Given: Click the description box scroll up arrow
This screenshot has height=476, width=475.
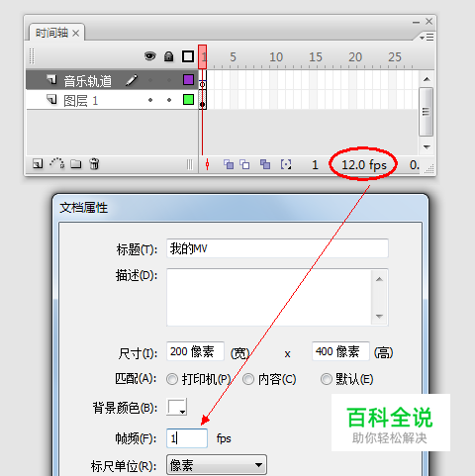Looking at the screenshot, I should 379,279.
